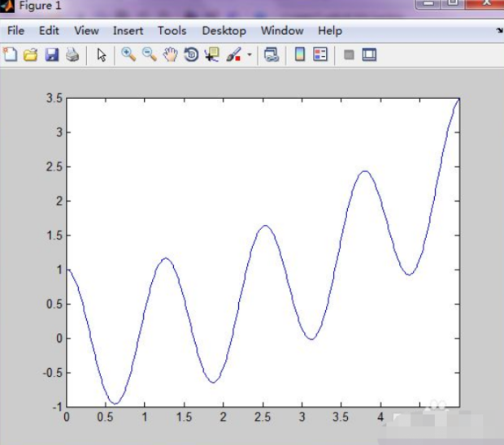
Task: Insert a legend via toolbar
Action: point(320,54)
